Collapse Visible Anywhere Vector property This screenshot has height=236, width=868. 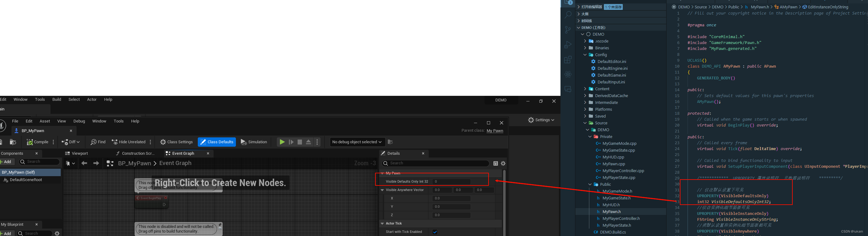pyautogui.click(x=383, y=190)
